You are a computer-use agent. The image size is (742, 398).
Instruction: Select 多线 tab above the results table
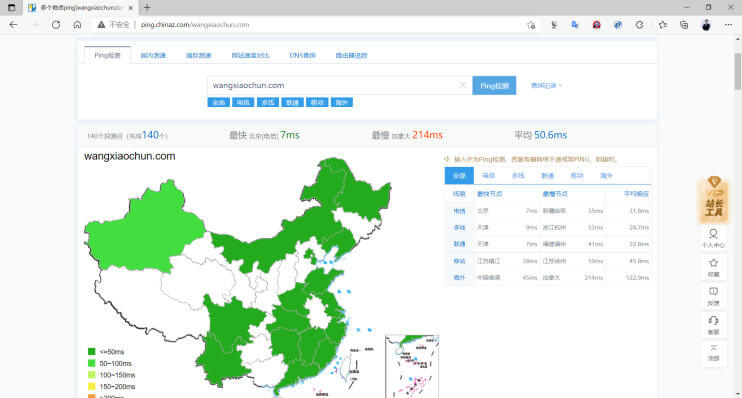[518, 176]
